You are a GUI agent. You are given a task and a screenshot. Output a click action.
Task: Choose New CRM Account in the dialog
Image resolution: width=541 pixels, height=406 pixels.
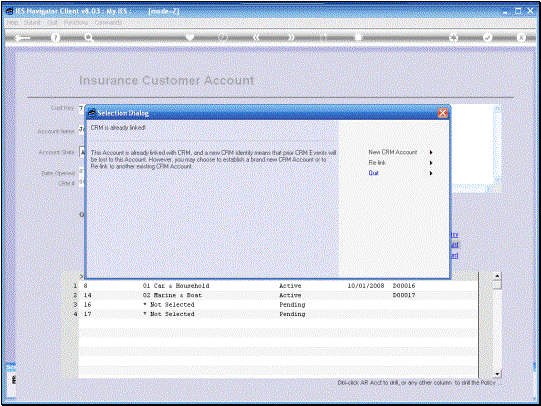coord(393,152)
